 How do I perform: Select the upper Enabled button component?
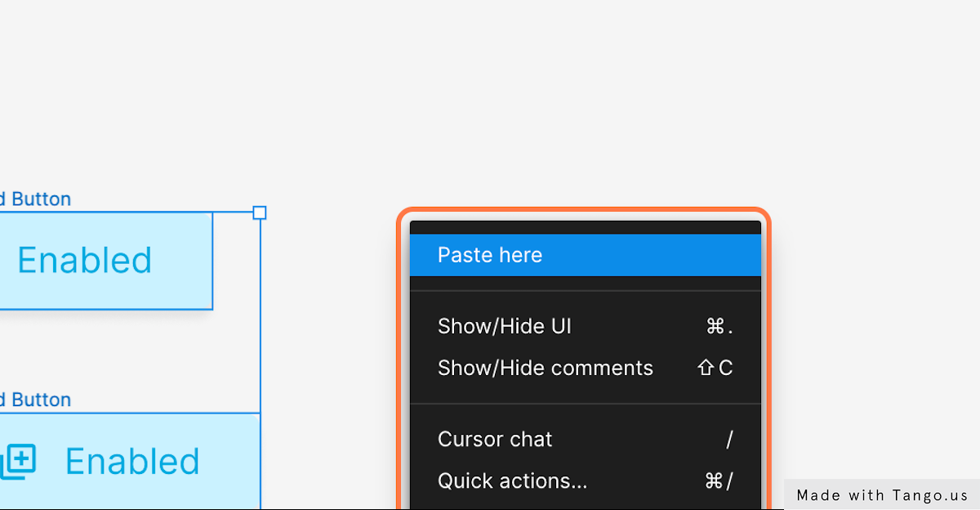[x=106, y=261]
